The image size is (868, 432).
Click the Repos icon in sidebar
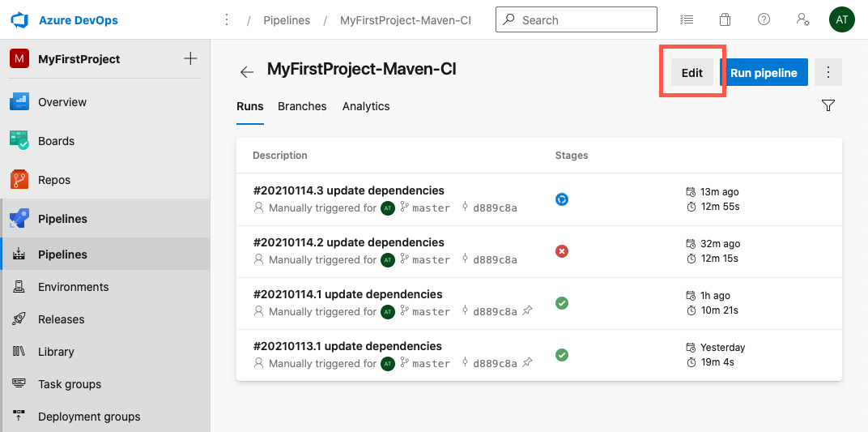pyautogui.click(x=19, y=179)
